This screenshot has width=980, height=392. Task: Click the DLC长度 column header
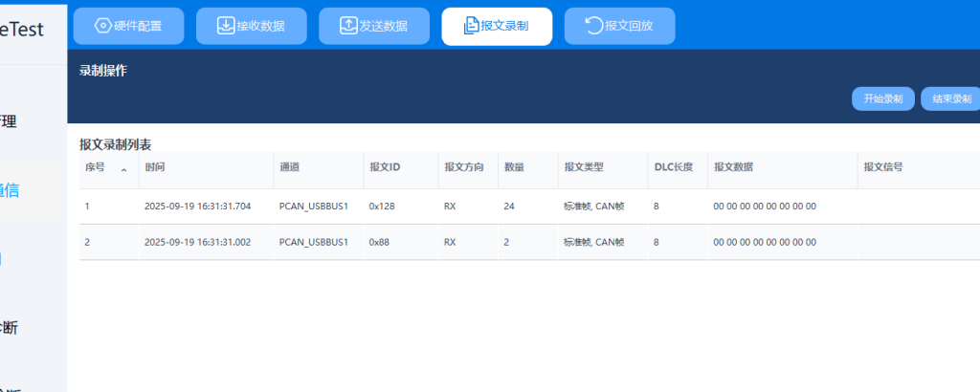[673, 167]
